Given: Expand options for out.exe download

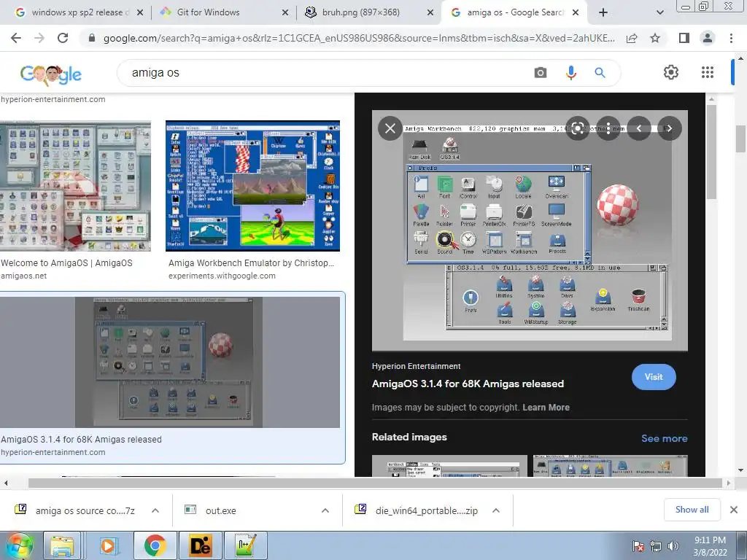Looking at the screenshot, I should pyautogui.click(x=325, y=510).
